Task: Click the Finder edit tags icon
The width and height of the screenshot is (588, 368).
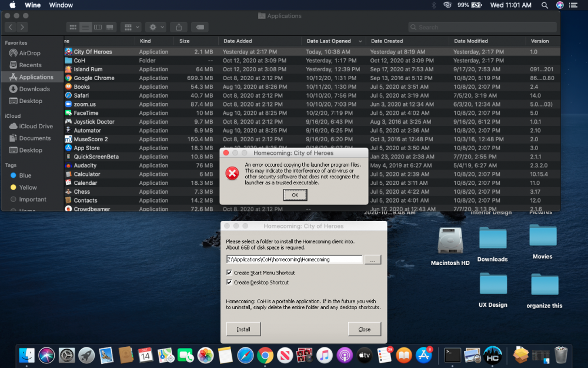Action: point(199,27)
